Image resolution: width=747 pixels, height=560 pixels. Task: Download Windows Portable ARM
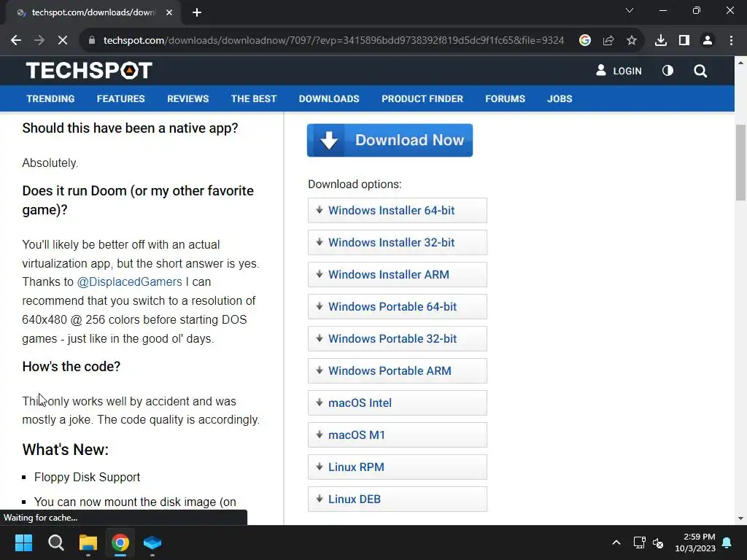pyautogui.click(x=398, y=370)
